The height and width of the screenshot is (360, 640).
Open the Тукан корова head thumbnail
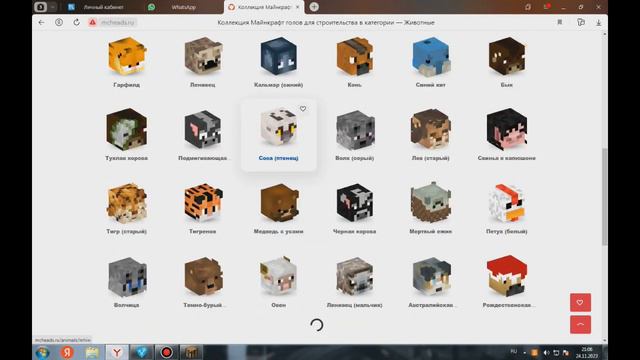[x=127, y=129]
